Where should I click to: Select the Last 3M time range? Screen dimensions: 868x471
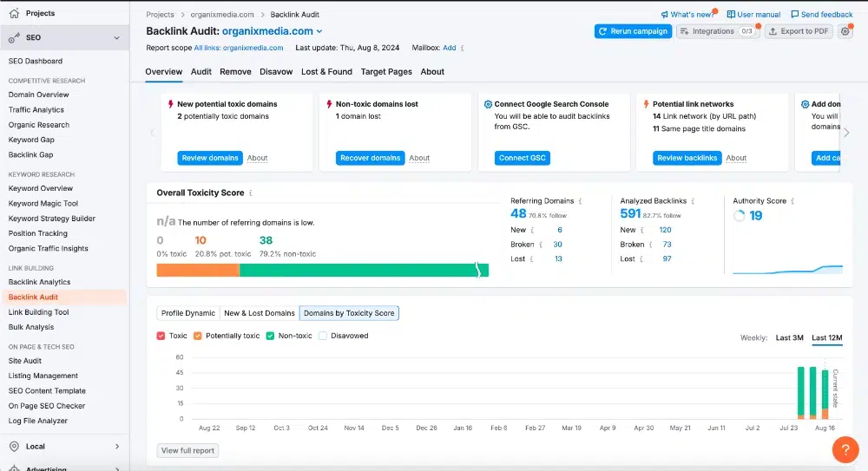coord(789,337)
